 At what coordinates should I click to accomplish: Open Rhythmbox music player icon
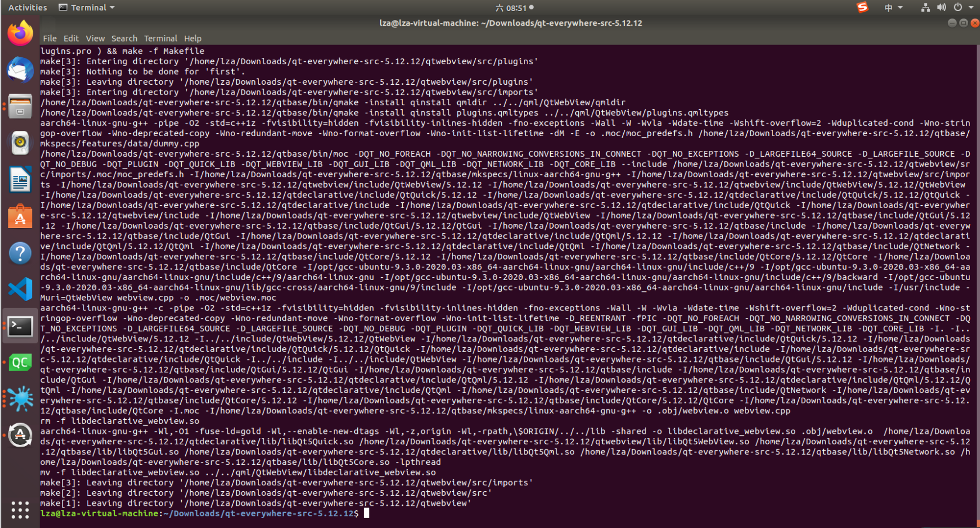[20, 143]
